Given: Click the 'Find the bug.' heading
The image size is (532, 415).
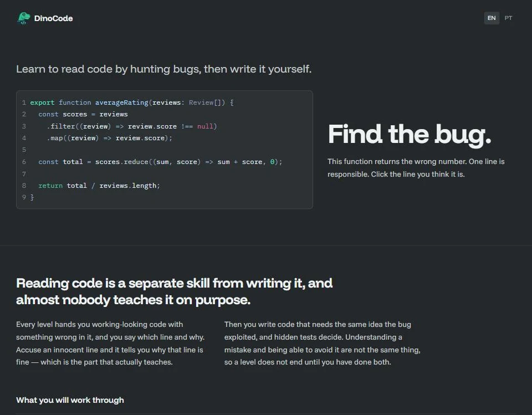Looking at the screenshot, I should point(410,135).
